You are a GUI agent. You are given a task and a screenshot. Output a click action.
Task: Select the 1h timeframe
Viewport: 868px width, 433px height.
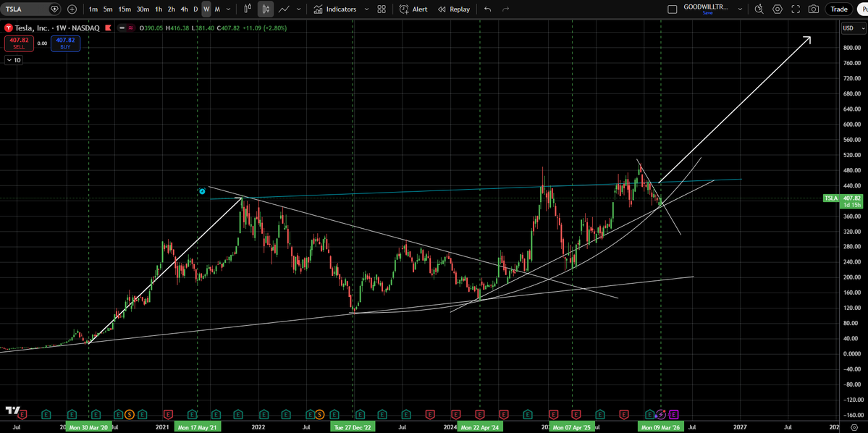pyautogui.click(x=159, y=9)
